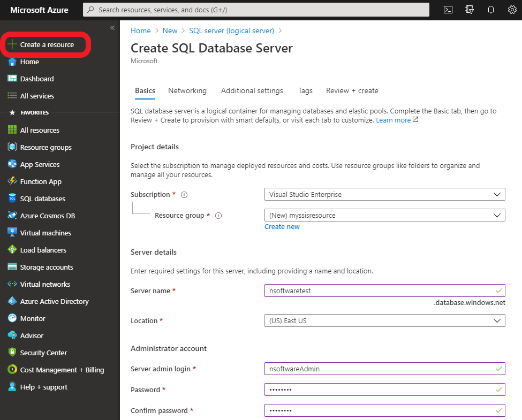Click the Load balancers diamond icon
The width and height of the screenshot is (522, 420).
coord(12,250)
